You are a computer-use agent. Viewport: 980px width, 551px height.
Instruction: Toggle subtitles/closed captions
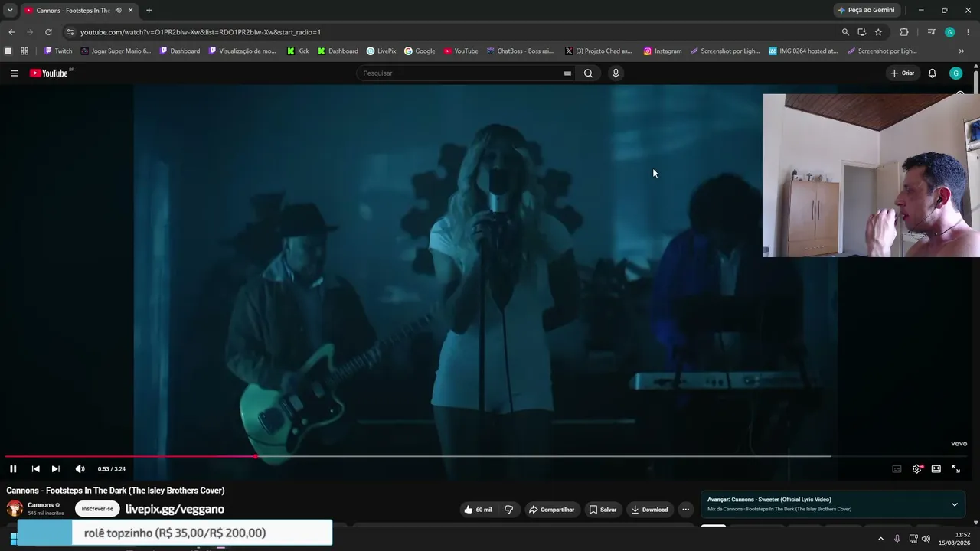click(x=897, y=469)
